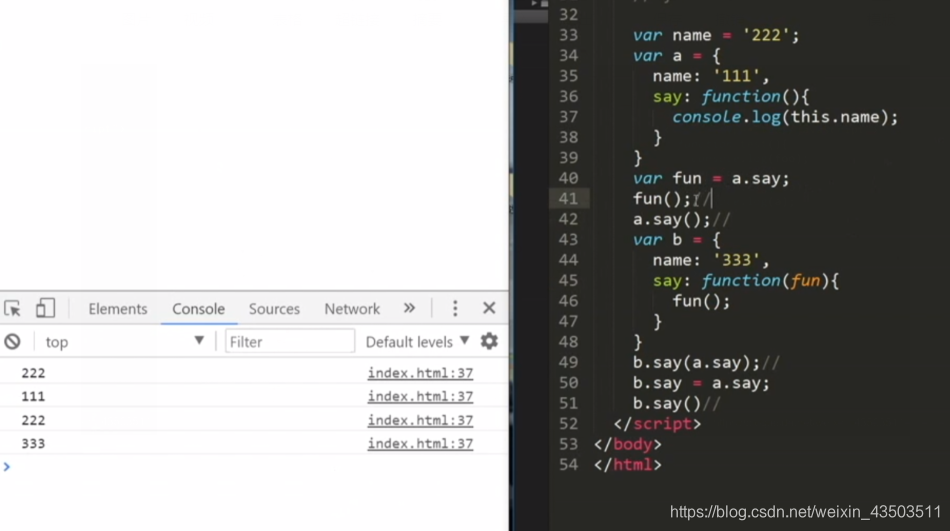Open the Elements tab

pos(118,309)
